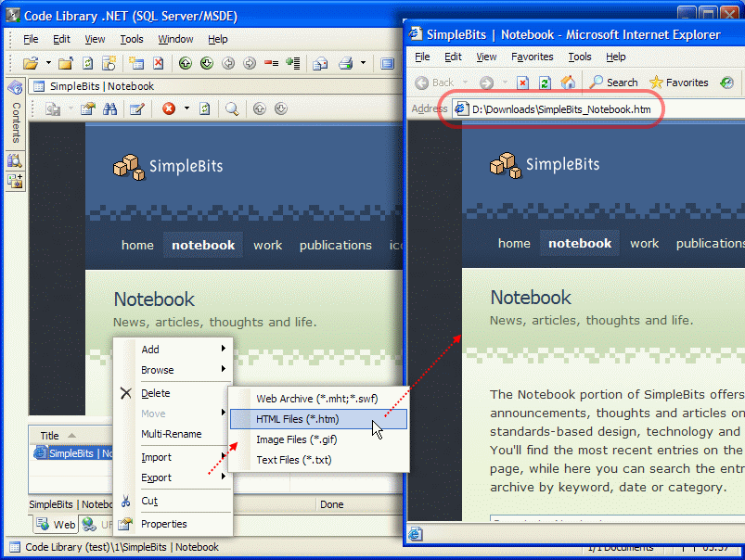Screen dimensions: 745x560
Task: Click the open folder icon in Code Library toolbar
Action: [31, 63]
